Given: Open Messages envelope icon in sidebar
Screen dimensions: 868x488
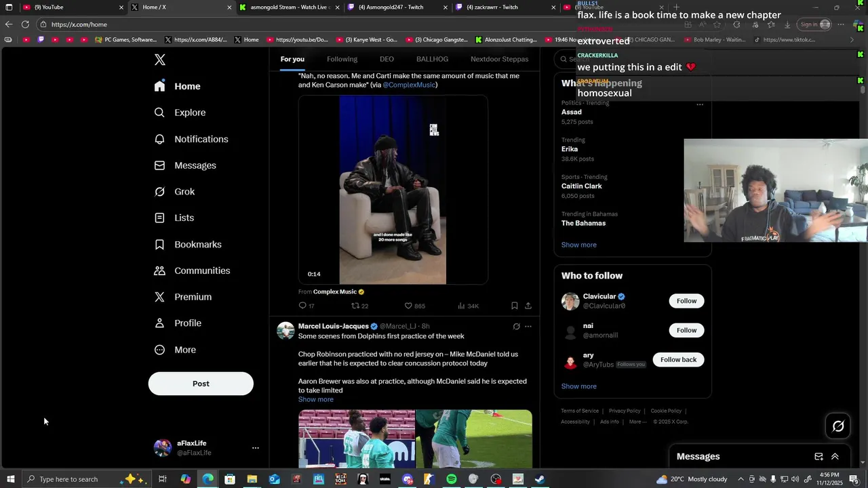Looking at the screenshot, I should click(x=159, y=165).
